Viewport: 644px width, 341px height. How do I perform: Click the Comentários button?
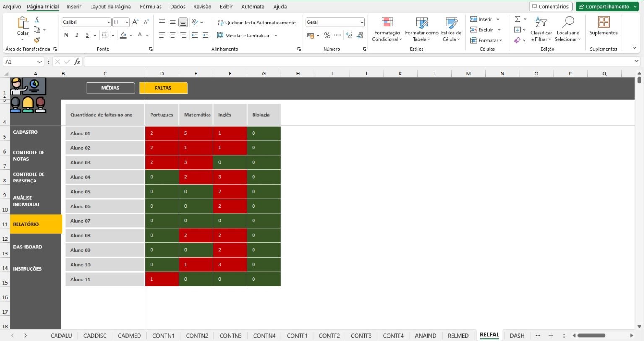click(x=551, y=7)
